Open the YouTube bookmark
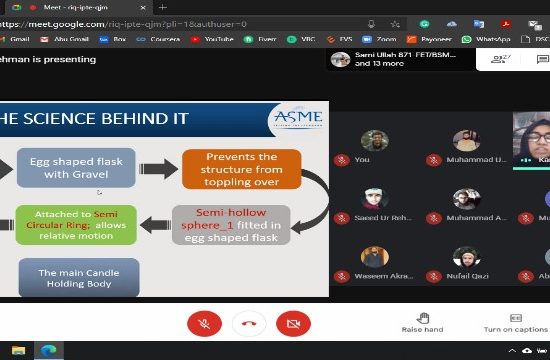 (212, 39)
